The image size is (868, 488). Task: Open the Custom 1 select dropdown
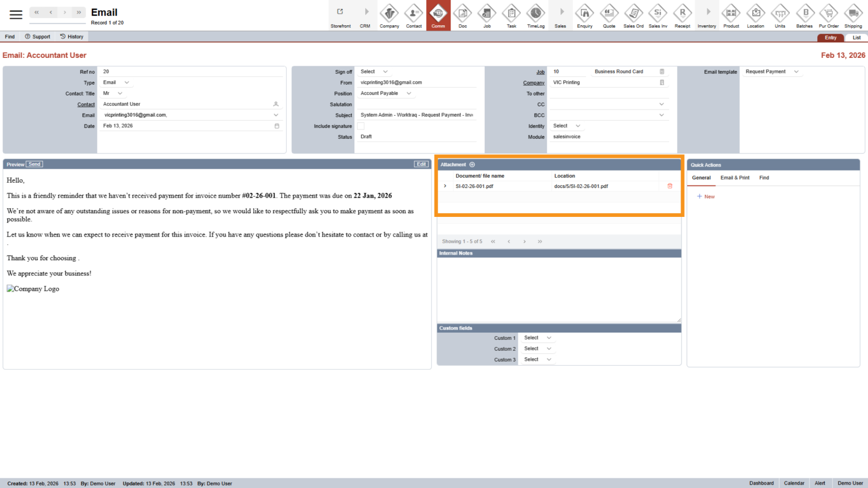tap(537, 338)
